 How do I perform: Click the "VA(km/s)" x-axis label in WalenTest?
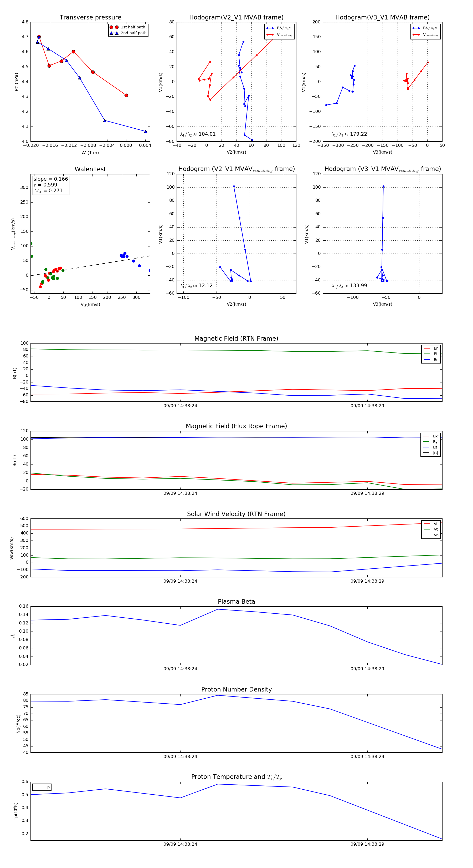coord(90,305)
